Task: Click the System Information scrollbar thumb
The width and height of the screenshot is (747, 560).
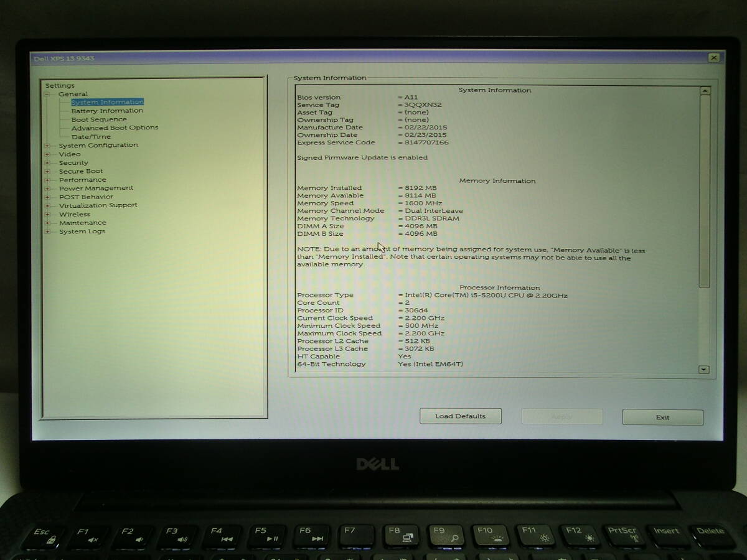Action: [705, 191]
